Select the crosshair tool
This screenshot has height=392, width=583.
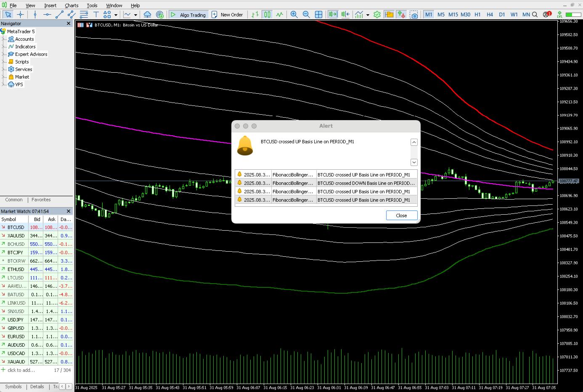click(21, 15)
